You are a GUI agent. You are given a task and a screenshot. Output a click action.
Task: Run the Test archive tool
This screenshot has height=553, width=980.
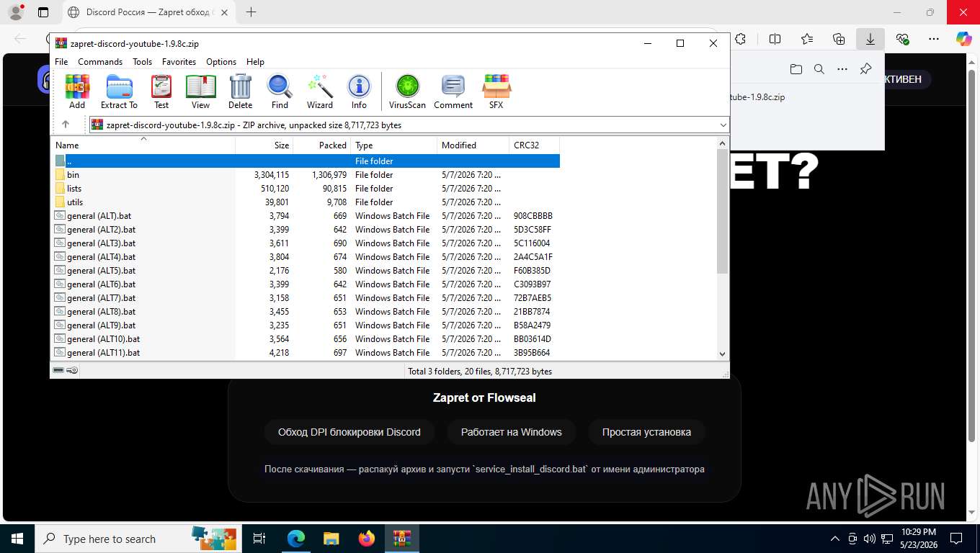coord(161,91)
